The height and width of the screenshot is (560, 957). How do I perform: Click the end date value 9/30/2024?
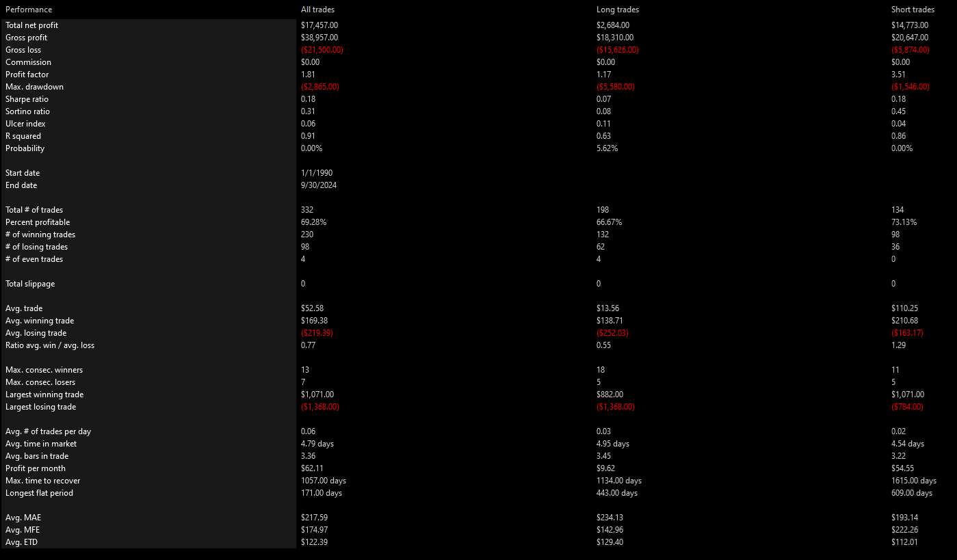318,185
